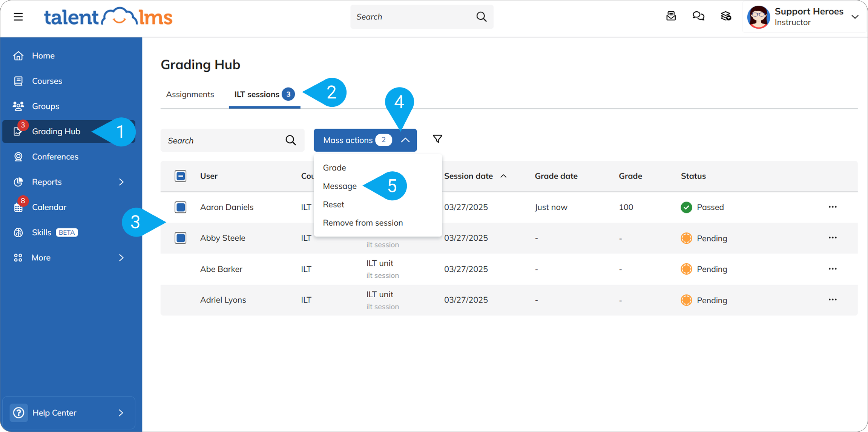Screen dimensions: 868x432
Task: Sort by the Status column header
Action: [x=693, y=176]
